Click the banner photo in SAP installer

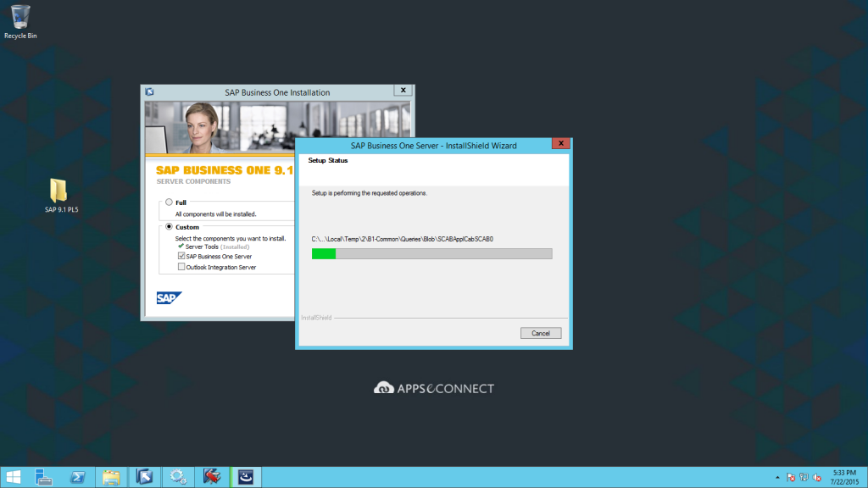[x=278, y=127]
